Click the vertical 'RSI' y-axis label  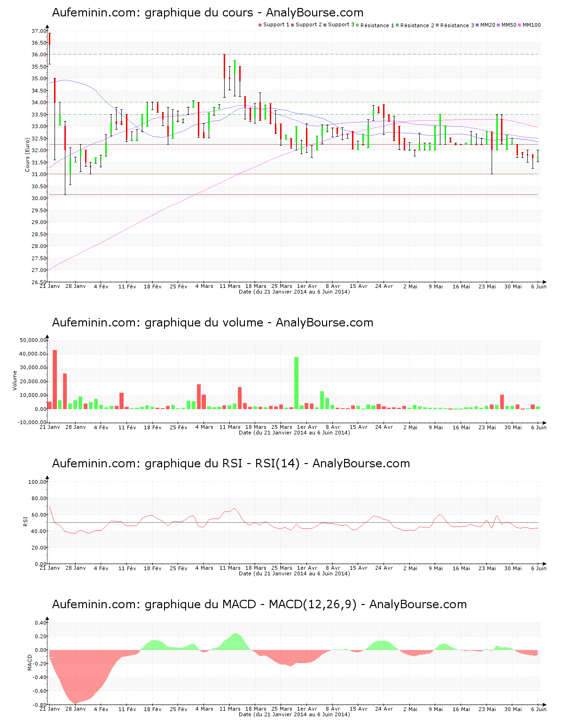tap(26, 520)
